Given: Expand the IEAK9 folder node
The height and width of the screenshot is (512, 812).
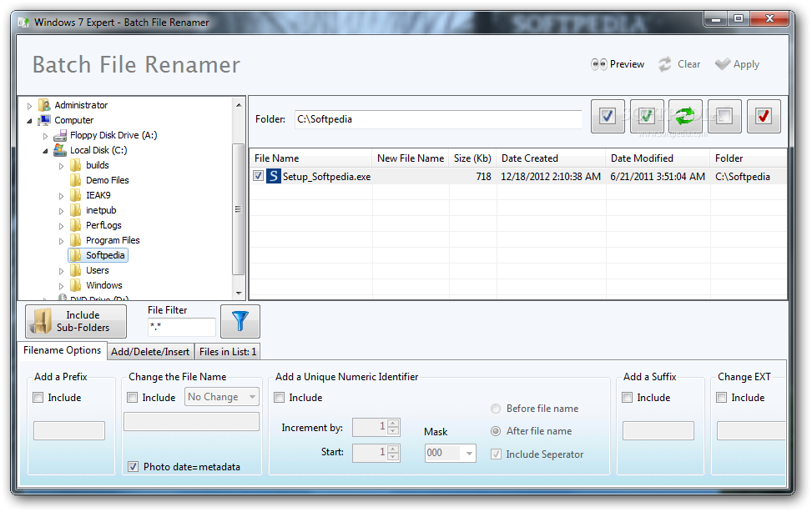Looking at the screenshot, I should (61, 196).
